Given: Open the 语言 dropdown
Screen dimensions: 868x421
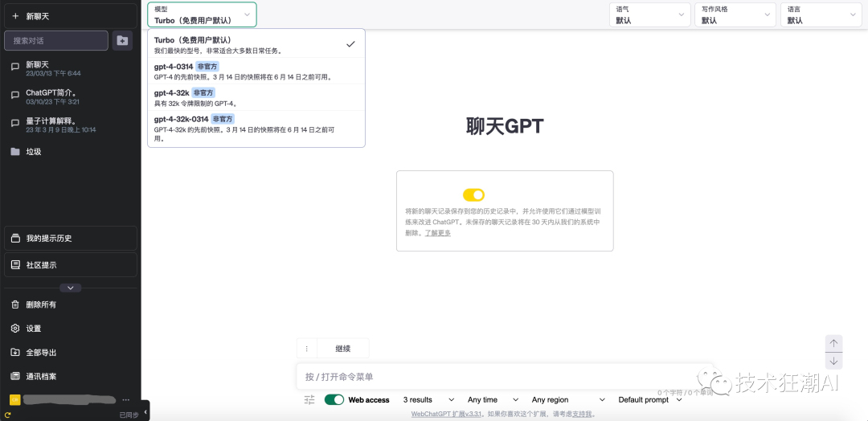Looking at the screenshot, I should (821, 15).
